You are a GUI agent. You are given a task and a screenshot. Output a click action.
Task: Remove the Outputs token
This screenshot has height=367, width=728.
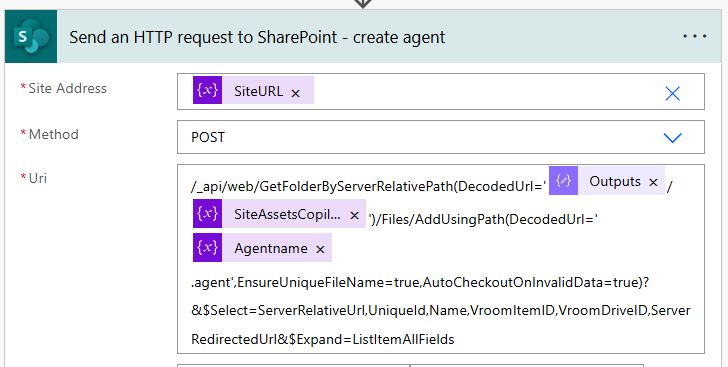[x=653, y=183]
